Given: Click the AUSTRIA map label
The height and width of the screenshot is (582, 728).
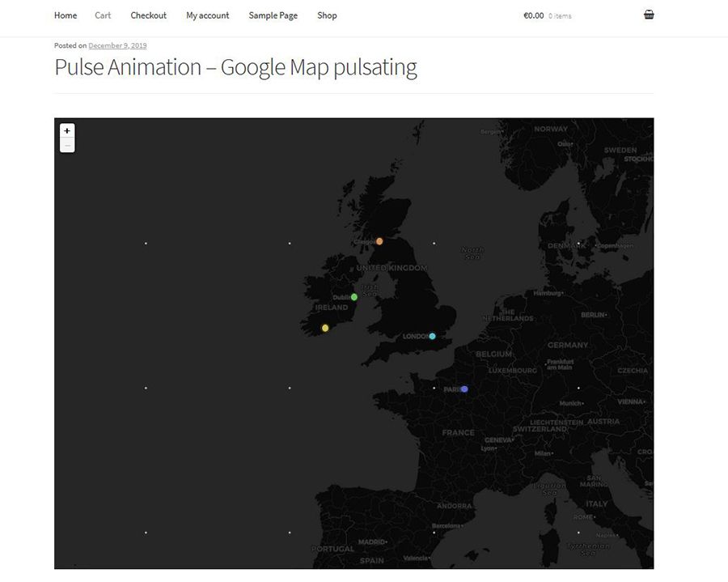Looking at the screenshot, I should tap(603, 422).
